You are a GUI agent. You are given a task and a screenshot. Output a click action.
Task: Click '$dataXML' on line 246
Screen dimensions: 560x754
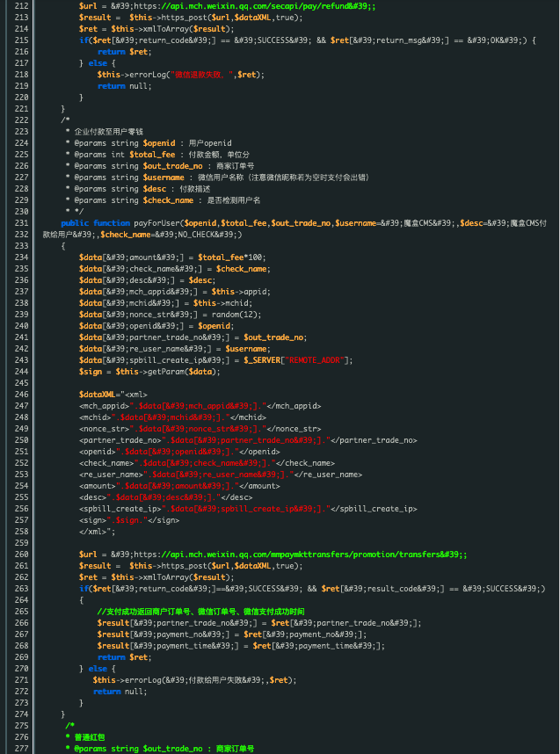tap(98, 395)
